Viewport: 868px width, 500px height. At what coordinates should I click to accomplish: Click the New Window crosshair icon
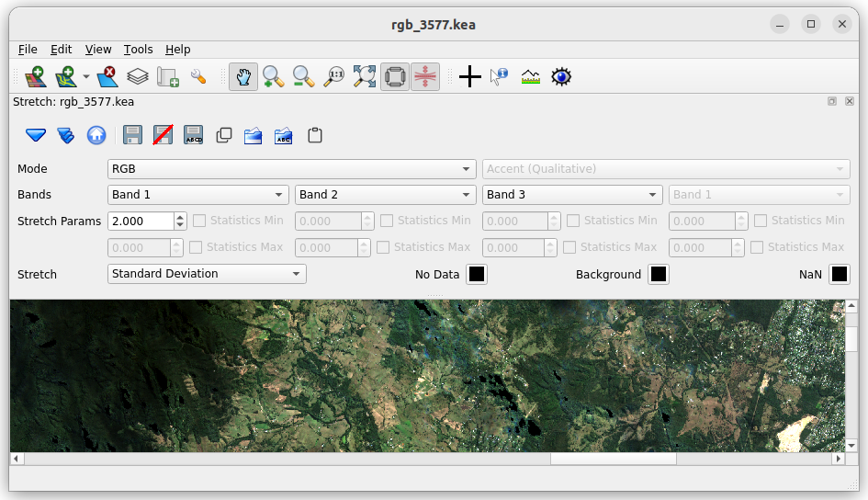[469, 77]
